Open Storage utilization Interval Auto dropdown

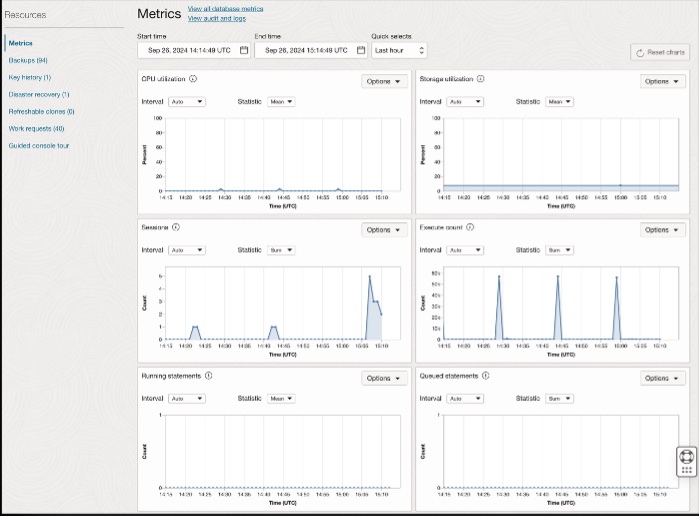465,102
